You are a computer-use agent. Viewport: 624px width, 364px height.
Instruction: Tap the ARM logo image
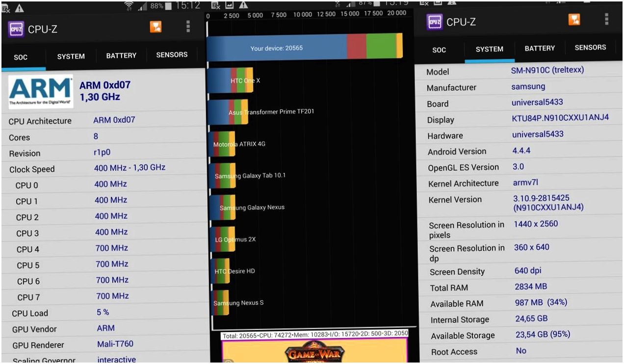(x=41, y=91)
